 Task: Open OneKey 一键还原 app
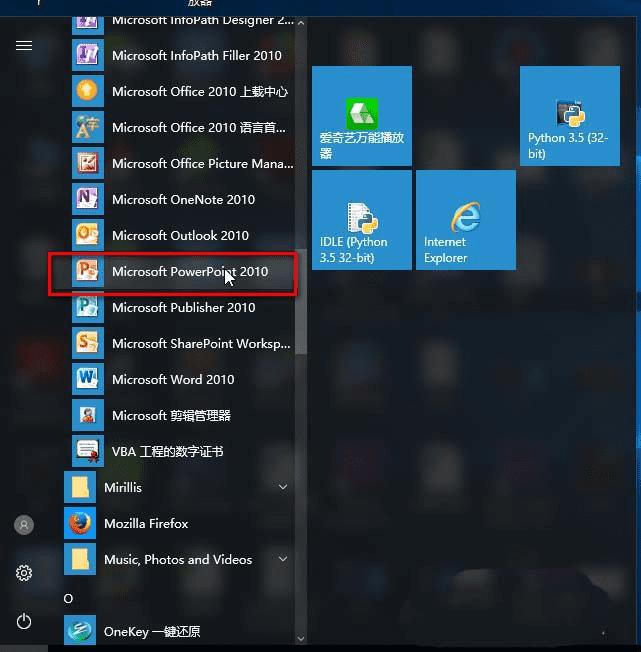[173, 631]
